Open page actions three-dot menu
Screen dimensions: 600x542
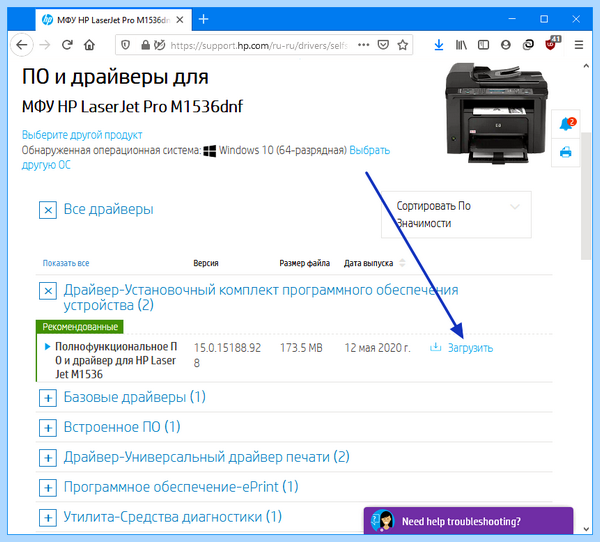coord(364,45)
